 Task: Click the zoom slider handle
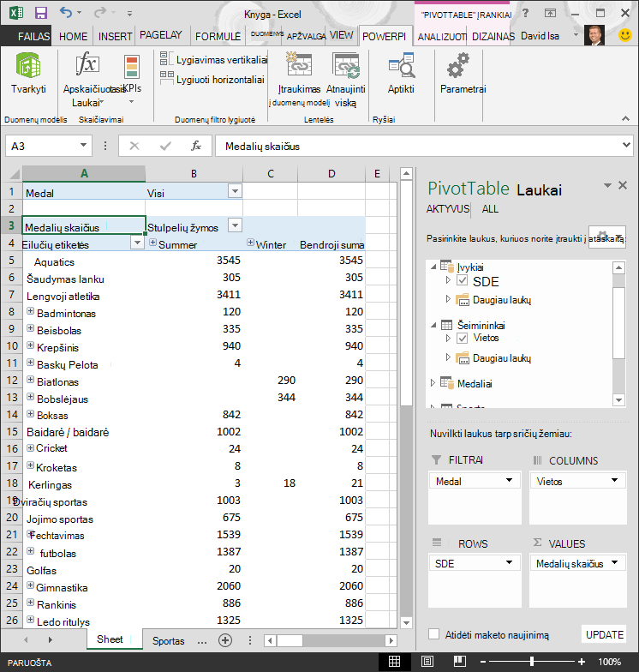tap(532, 662)
